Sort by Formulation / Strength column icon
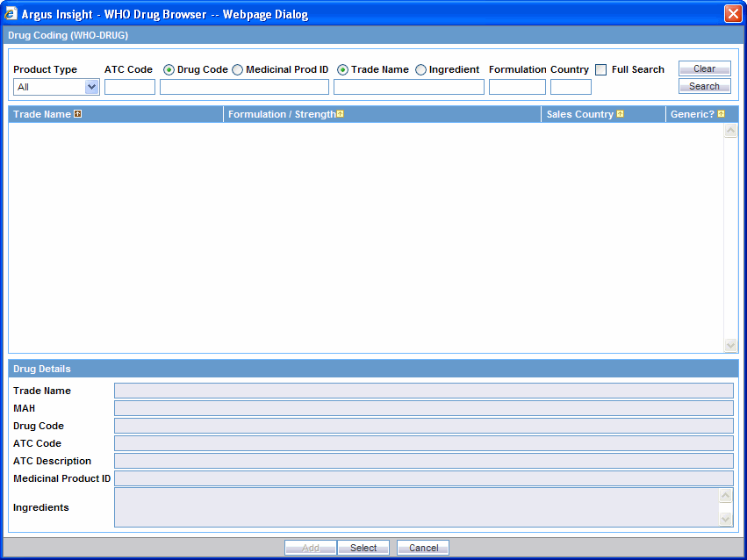Viewport: 747px width, 560px height. [341, 114]
